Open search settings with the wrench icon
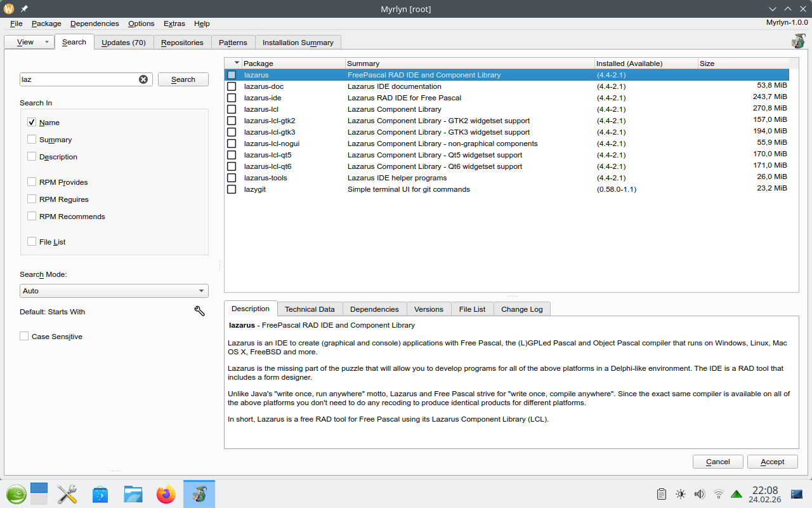This screenshot has width=812, height=508. 199,311
